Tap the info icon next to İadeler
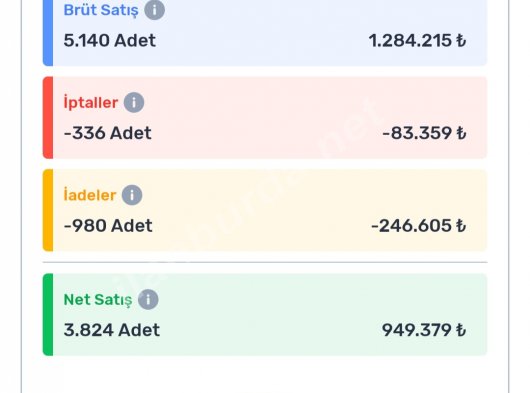The image size is (530, 393). tap(132, 195)
